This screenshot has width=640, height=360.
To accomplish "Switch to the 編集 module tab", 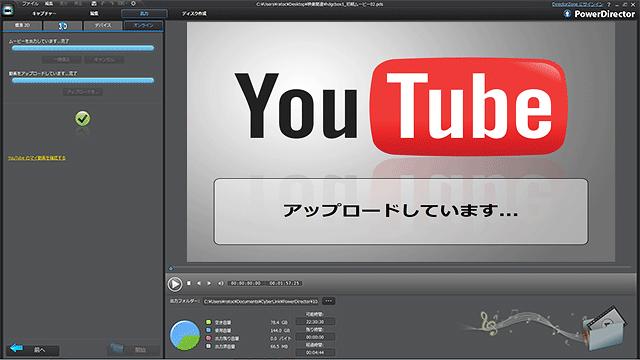I will 94,13.
